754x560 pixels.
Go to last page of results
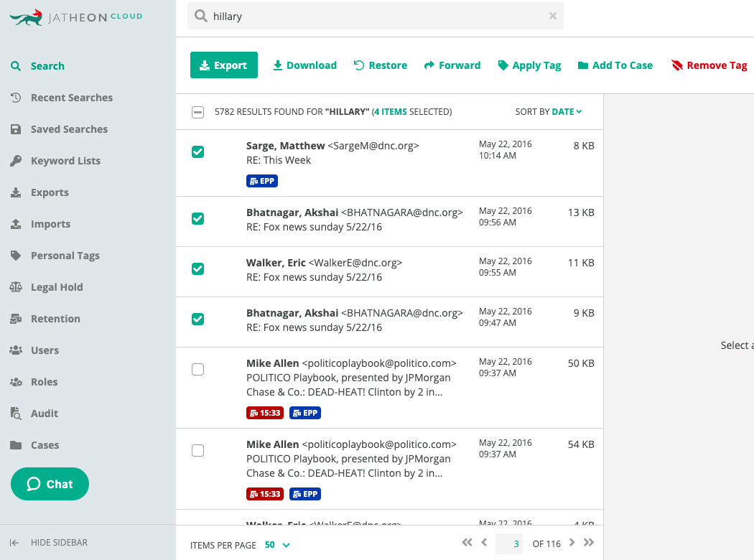589,543
